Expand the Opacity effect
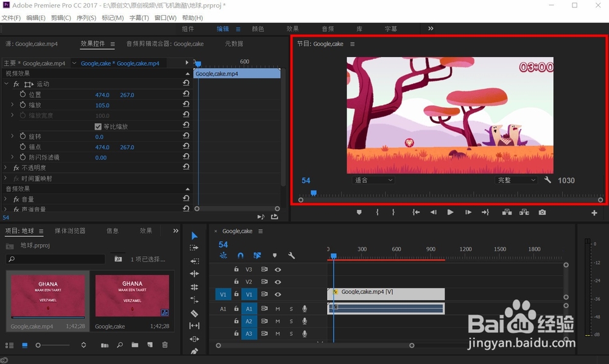The width and height of the screenshot is (609, 364). pos(5,167)
